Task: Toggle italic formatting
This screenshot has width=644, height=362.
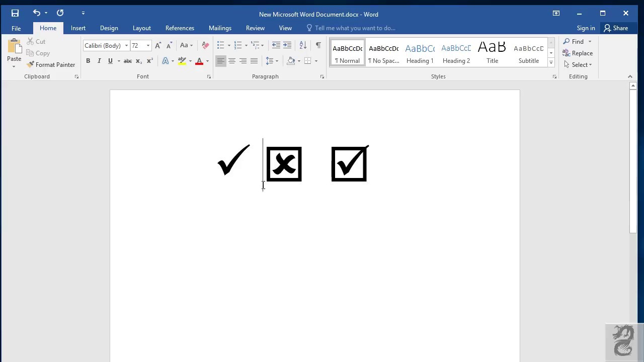Action: click(99, 61)
